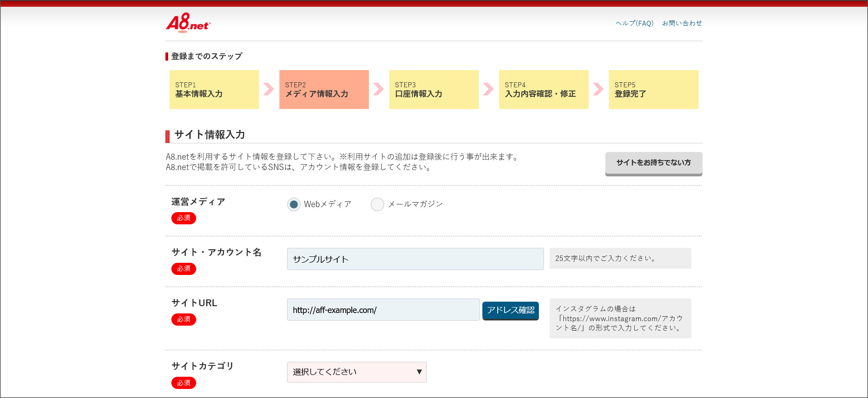Open the ヘルプ(FAQ) link
This screenshot has width=868, height=398.
coord(634,23)
